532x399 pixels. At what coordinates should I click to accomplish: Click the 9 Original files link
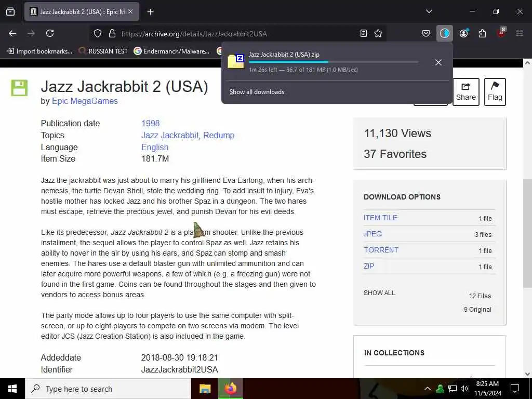pos(477,310)
